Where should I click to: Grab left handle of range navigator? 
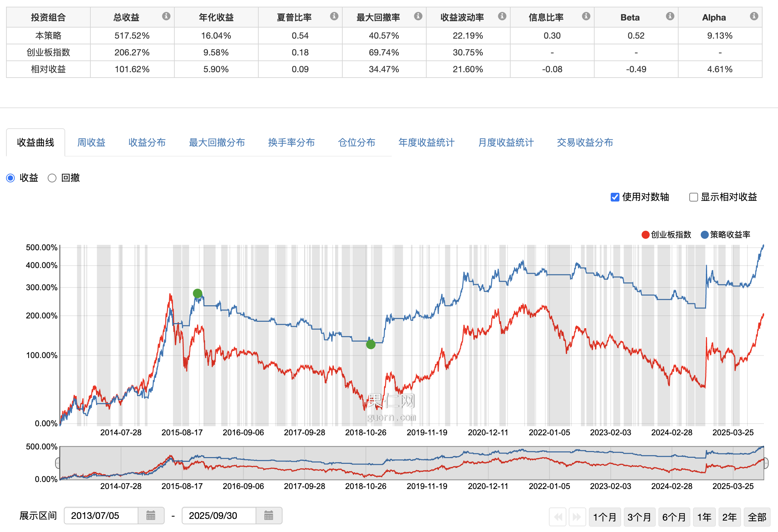coord(57,463)
